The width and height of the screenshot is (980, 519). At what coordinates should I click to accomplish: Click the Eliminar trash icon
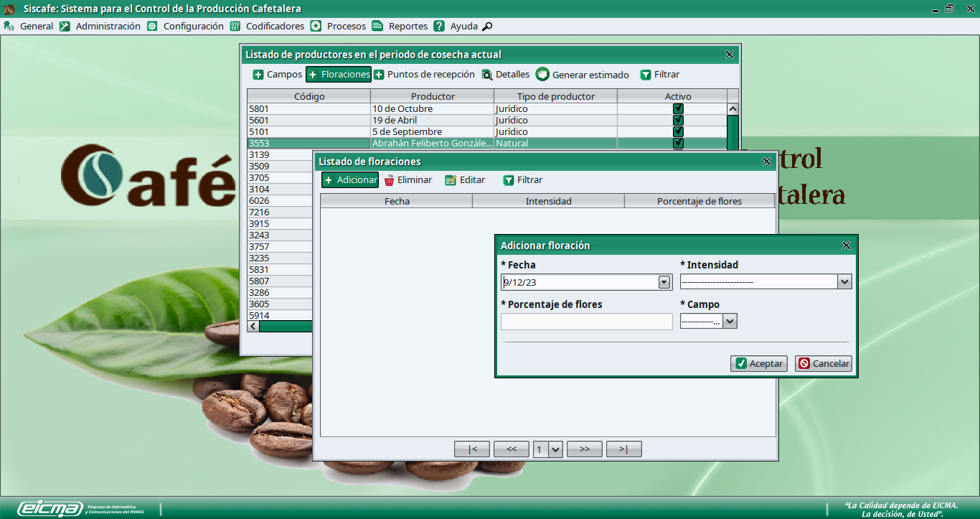pos(390,180)
